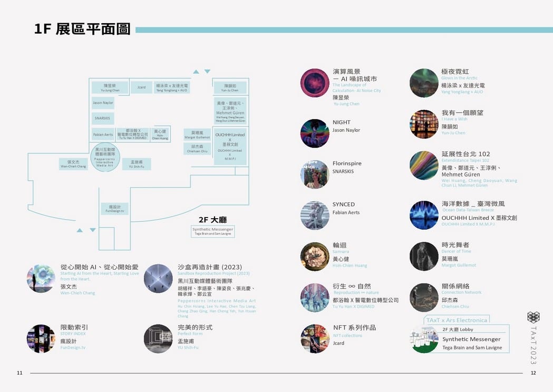Click the 極夜霓虹 aurora thumbnail

(424, 83)
